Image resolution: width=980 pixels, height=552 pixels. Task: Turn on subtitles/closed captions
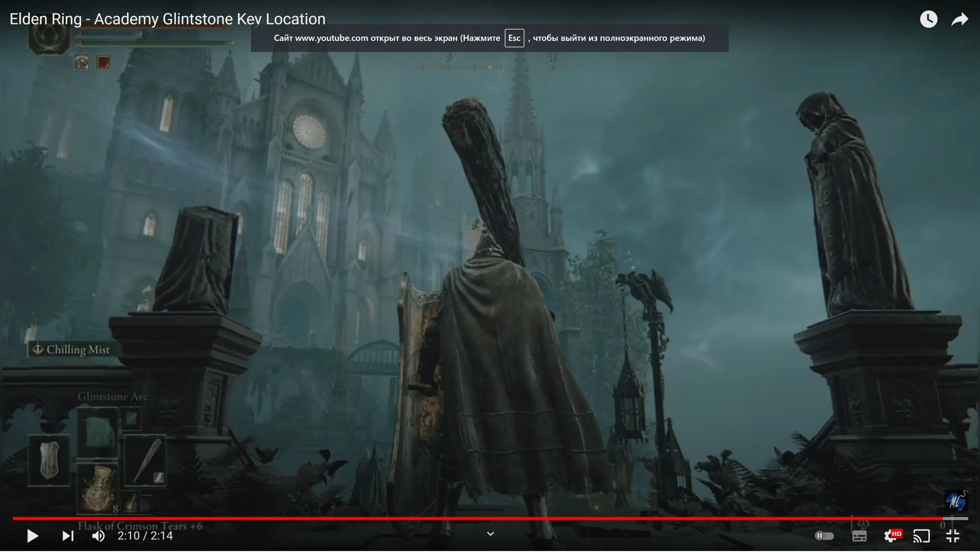pyautogui.click(x=859, y=536)
